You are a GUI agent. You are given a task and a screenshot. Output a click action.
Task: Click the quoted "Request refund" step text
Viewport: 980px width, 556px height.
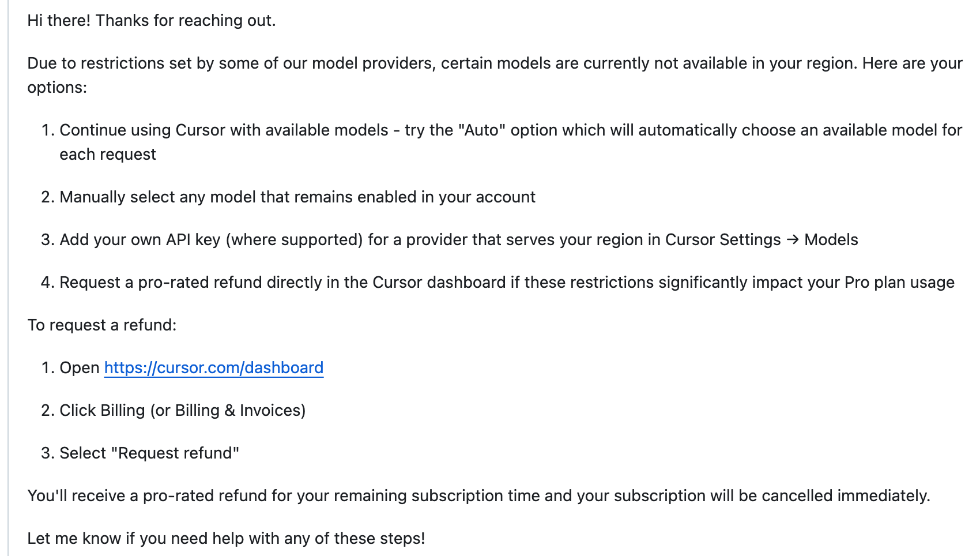178,453
